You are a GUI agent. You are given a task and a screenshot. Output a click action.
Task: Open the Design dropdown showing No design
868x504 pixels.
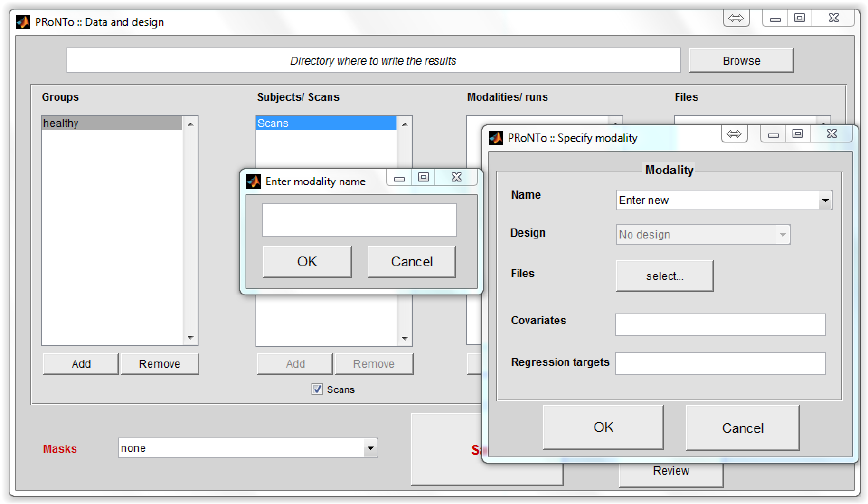tap(703, 234)
